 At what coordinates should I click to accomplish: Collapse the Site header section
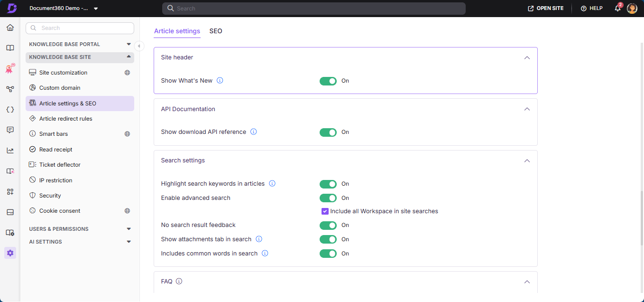coord(527,57)
